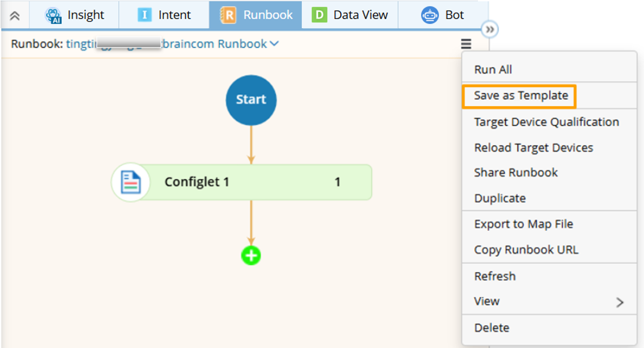Click the Bot robot icon

(430, 15)
